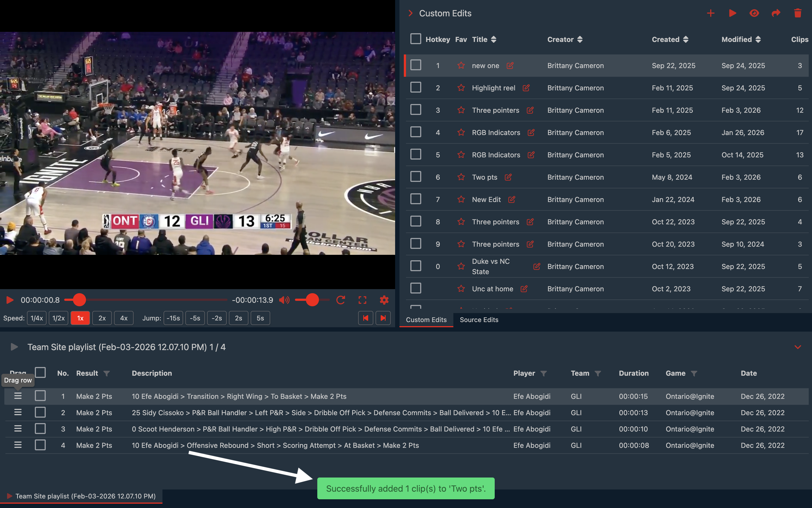Jump back 15 seconds
Screen dimensions: 812x508
(x=173, y=318)
